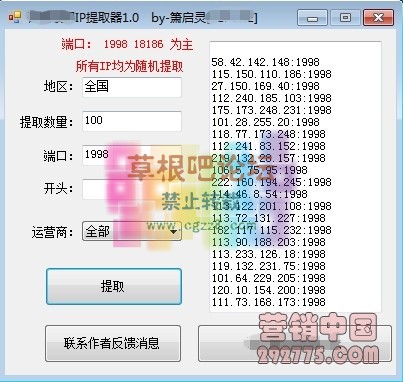Click the 提取 extract button
Screen dimensions: 403x382
[x=114, y=287]
